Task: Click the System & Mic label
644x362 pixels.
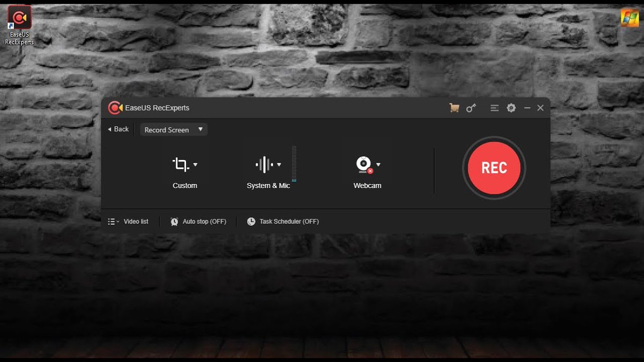Action: 268,186
